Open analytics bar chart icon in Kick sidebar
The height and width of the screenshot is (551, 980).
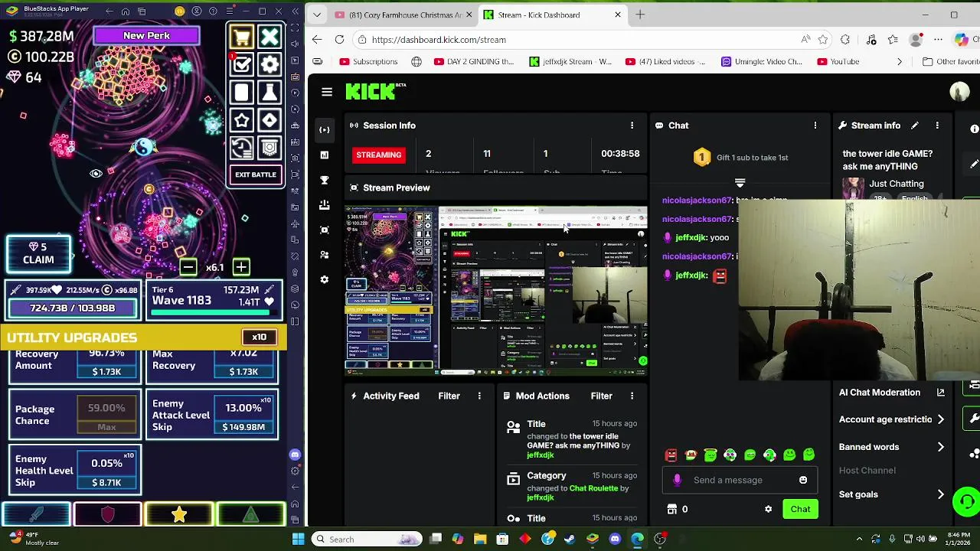325,155
